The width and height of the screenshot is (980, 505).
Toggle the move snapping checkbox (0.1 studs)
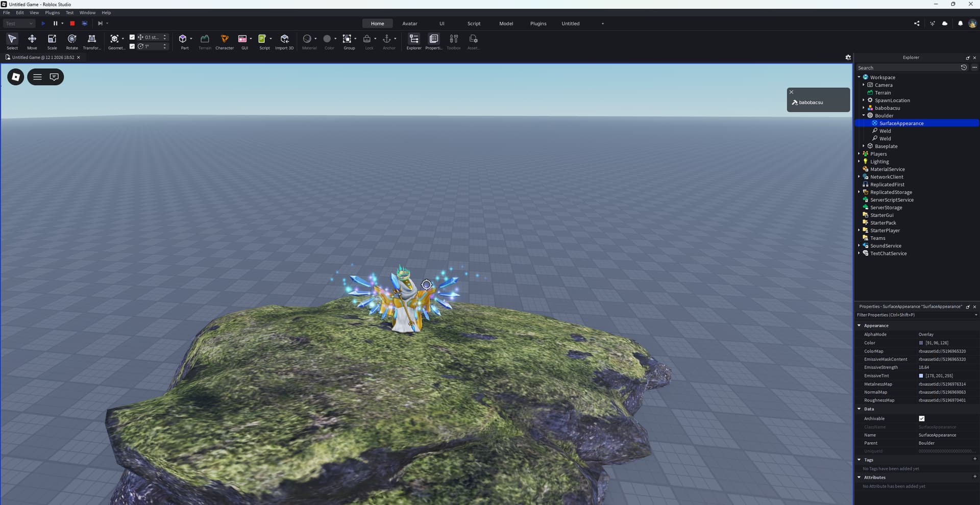click(132, 37)
